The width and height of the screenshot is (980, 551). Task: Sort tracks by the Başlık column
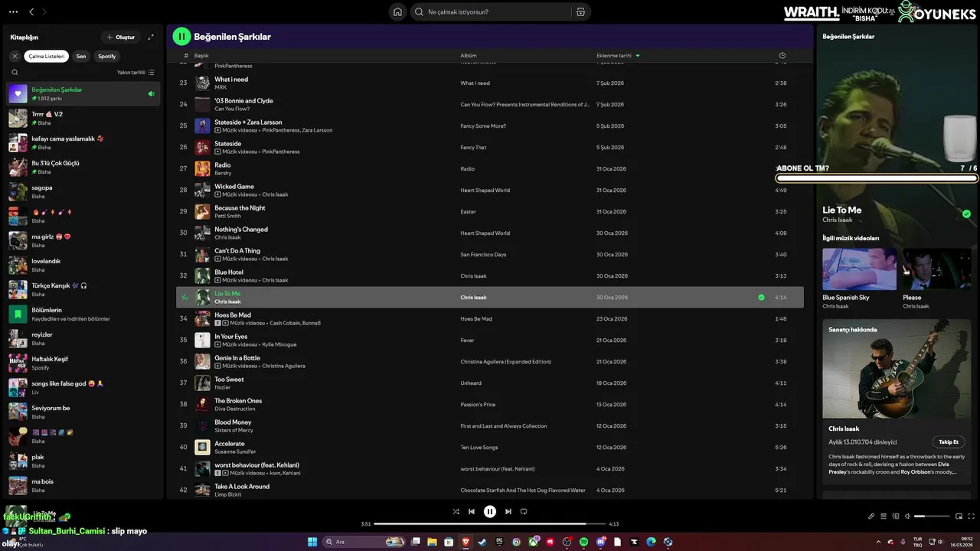[201, 56]
